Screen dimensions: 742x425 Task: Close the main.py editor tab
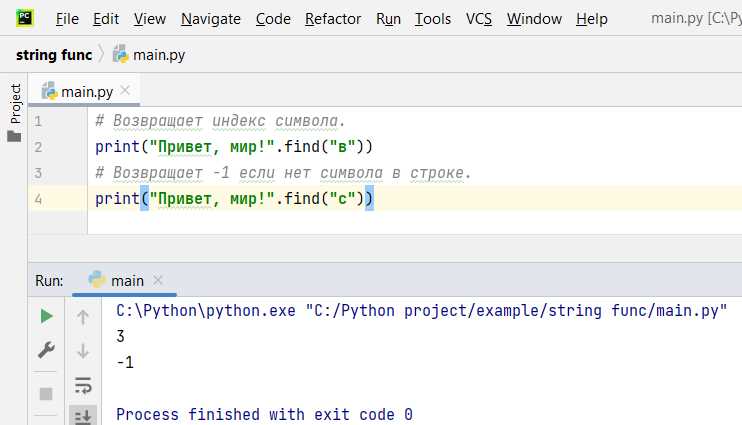(x=125, y=90)
